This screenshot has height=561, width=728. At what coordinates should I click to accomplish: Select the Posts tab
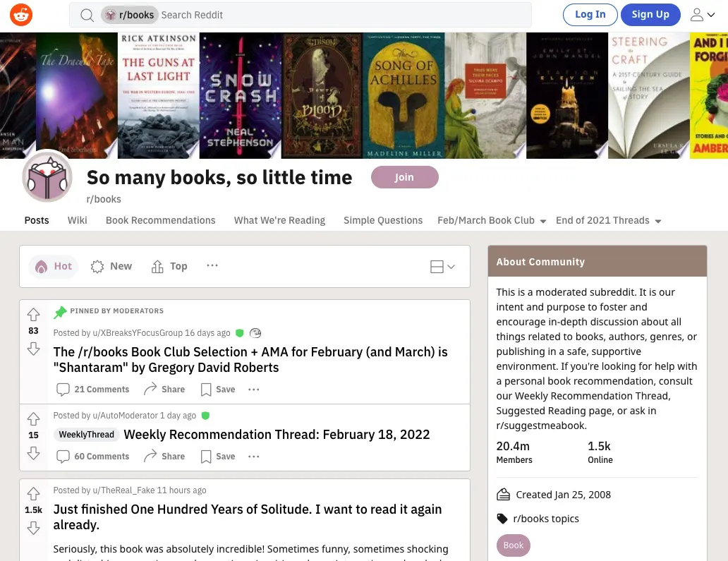pos(37,221)
